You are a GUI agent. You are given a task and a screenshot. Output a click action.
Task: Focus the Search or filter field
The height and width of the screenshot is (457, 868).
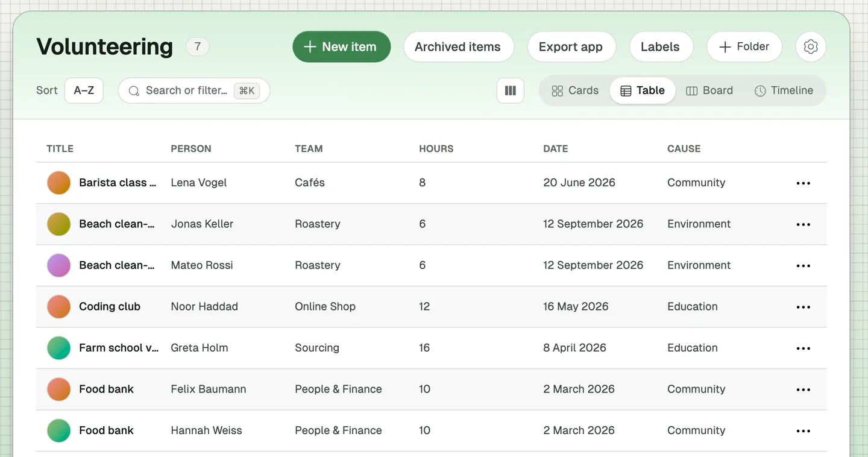[193, 90]
